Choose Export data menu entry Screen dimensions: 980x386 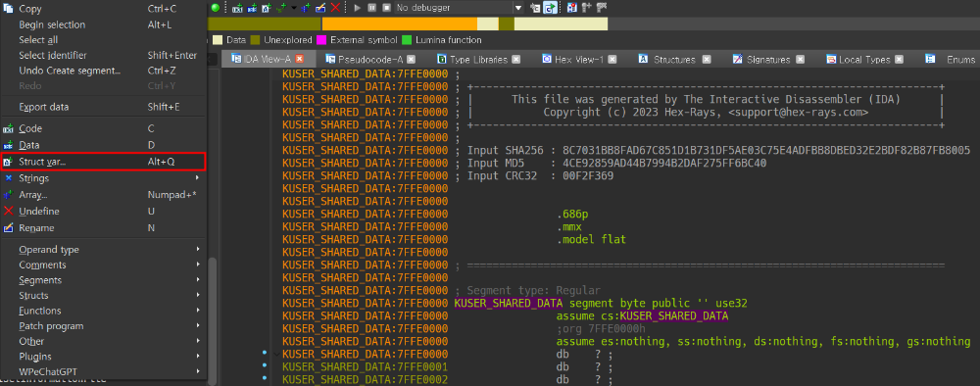[x=103, y=107]
